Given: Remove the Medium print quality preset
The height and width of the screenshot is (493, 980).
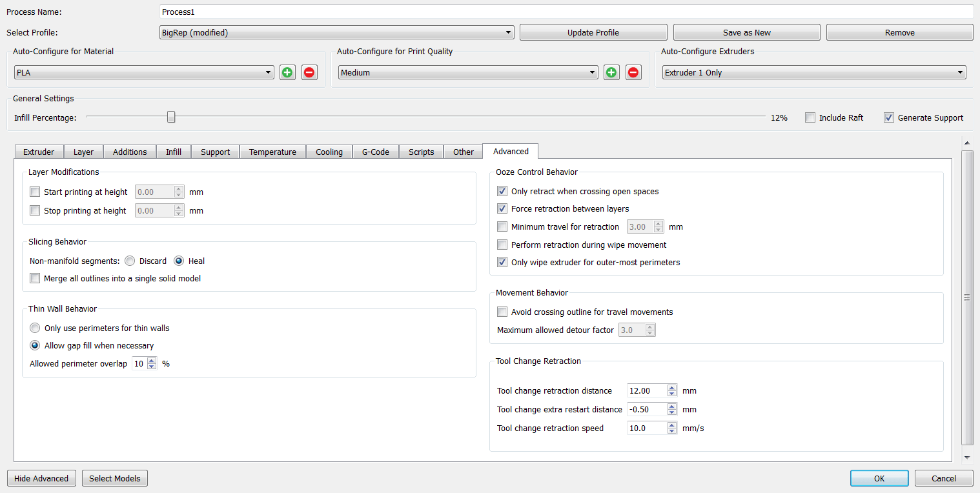Looking at the screenshot, I should click(x=633, y=72).
